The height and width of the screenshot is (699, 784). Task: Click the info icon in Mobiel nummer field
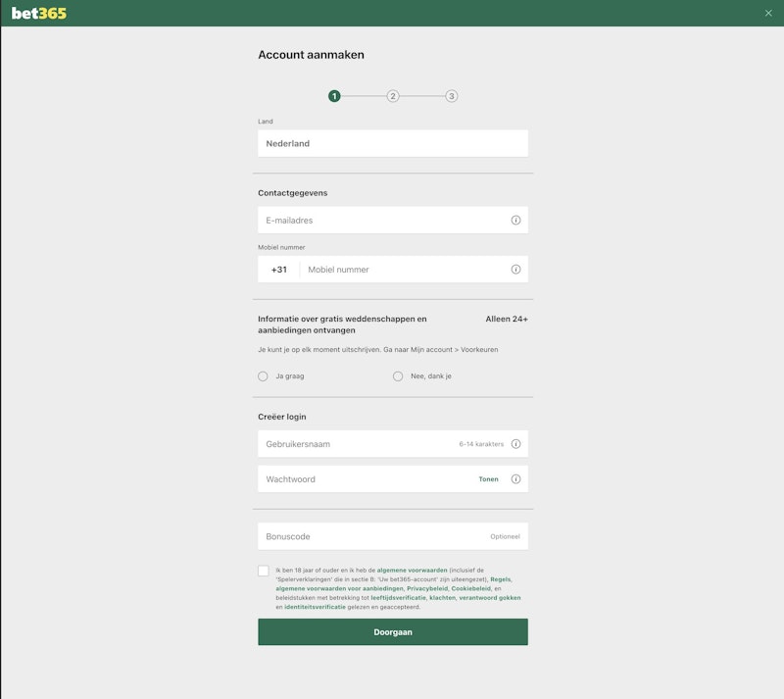[x=515, y=270]
